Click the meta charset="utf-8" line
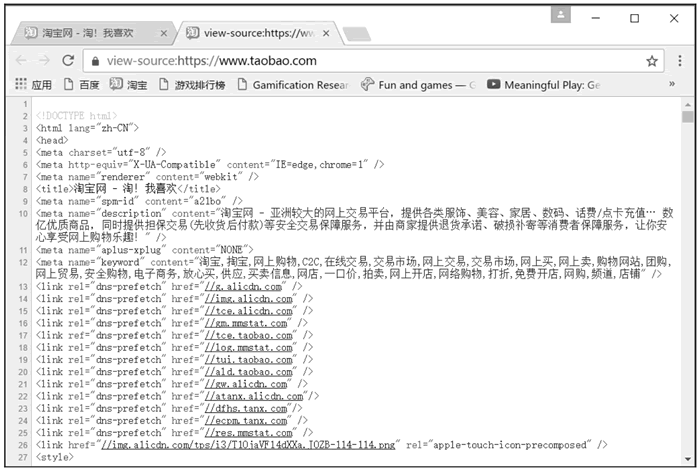Screen dimensions: 700x471 [101, 153]
